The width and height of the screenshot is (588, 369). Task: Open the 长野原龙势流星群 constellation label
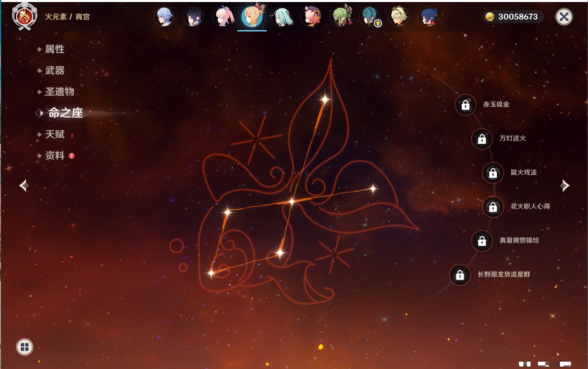click(504, 274)
